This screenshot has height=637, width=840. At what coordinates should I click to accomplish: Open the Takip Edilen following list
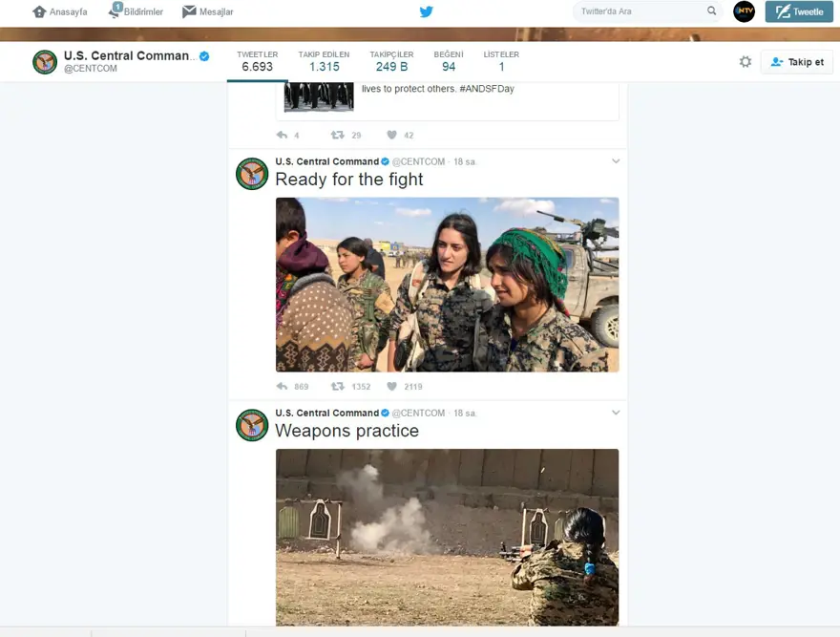pos(324,61)
